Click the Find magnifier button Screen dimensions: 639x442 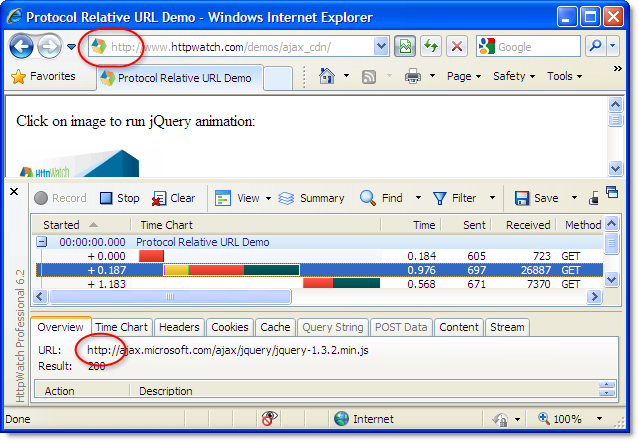(x=381, y=198)
